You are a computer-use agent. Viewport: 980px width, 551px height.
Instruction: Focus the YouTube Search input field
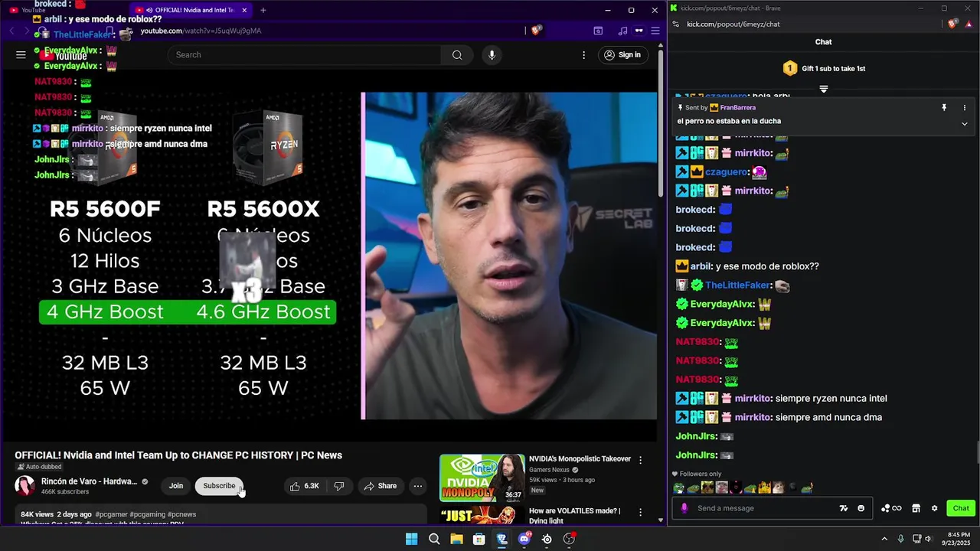305,54
